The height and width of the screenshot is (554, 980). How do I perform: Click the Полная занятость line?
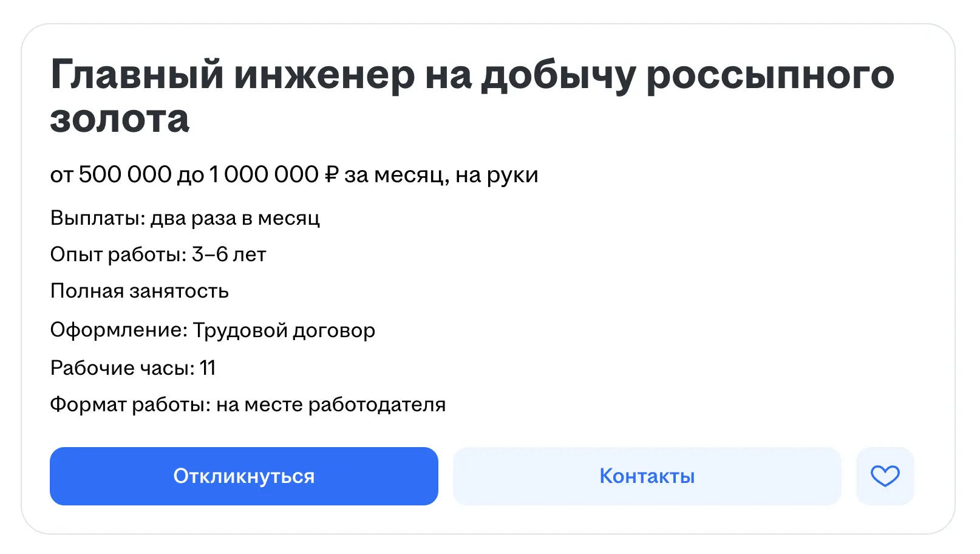[140, 291]
